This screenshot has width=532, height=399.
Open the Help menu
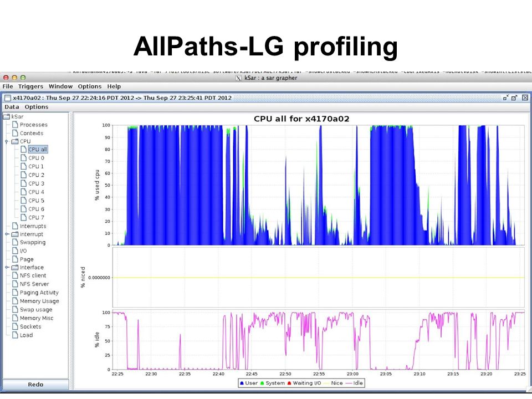coord(114,86)
